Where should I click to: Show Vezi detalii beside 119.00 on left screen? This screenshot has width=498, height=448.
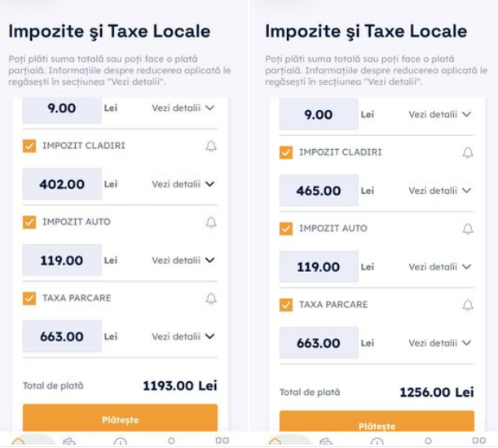click(x=183, y=261)
